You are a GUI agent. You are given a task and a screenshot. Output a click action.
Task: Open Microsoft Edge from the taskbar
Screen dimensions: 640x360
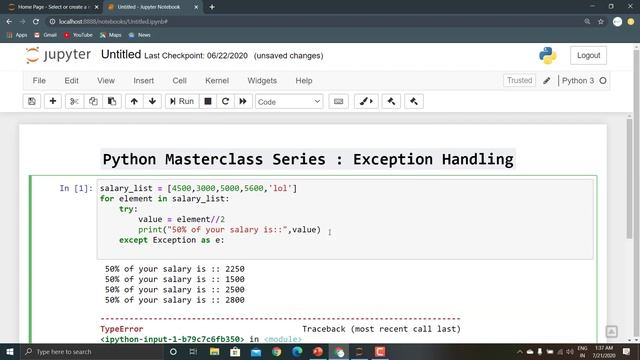297,351
